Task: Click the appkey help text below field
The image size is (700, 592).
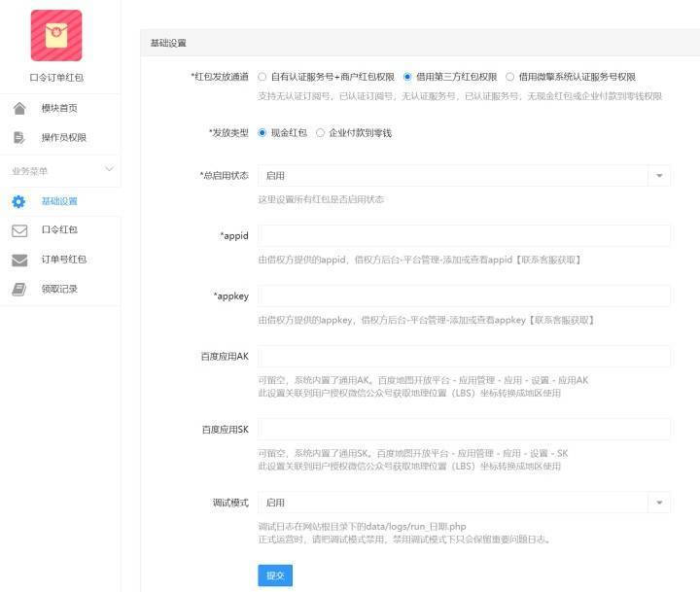Action: [x=426, y=320]
